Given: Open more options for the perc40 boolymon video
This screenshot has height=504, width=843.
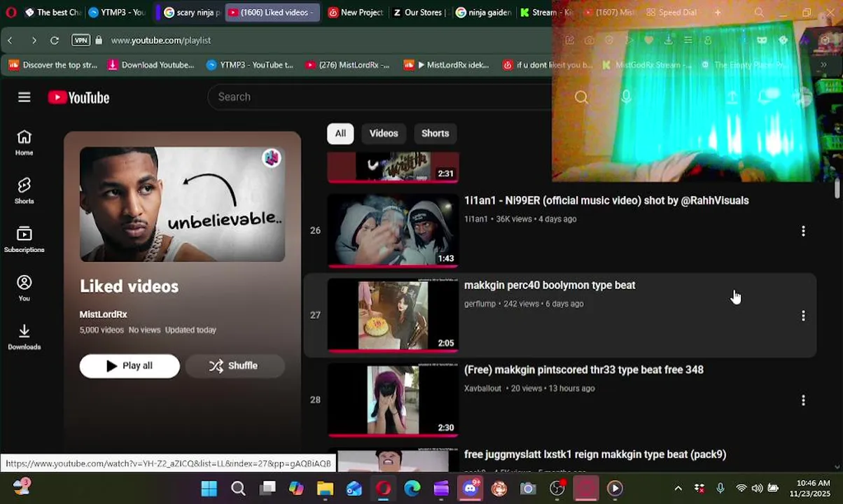Looking at the screenshot, I should pos(803,316).
